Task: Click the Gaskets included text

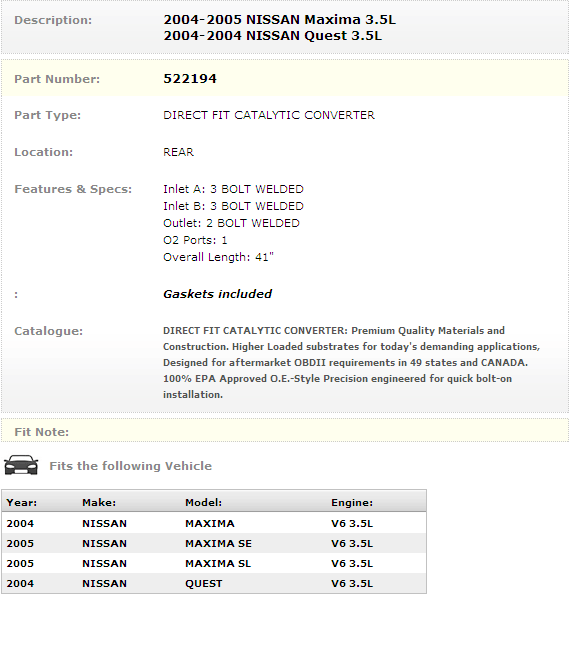Action: coord(217,294)
